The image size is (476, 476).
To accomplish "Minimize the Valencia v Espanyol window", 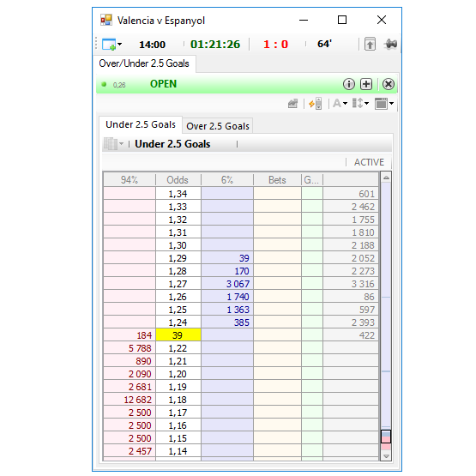I will 304,21.
